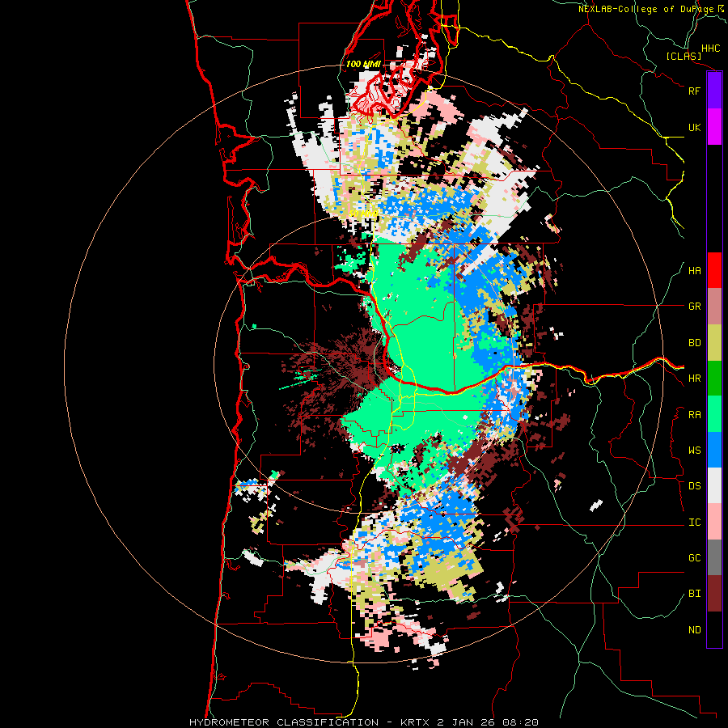Click the 'IC' legend label
728x728 pixels.
(x=694, y=523)
